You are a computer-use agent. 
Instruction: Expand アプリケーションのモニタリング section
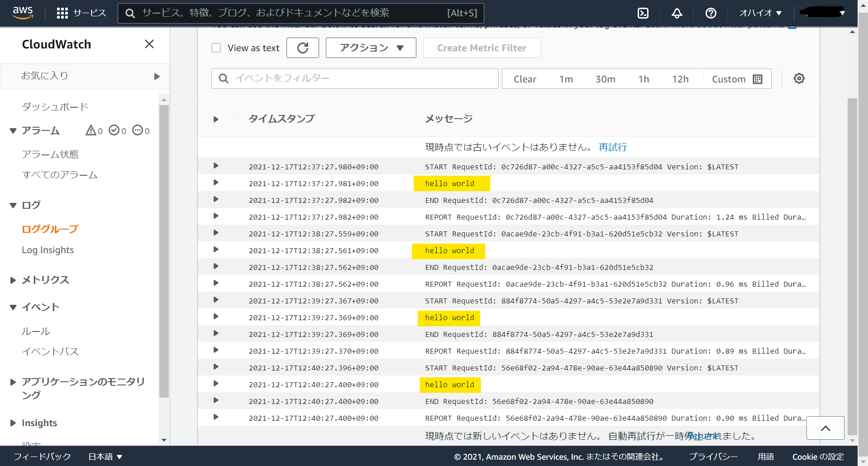(x=13, y=382)
